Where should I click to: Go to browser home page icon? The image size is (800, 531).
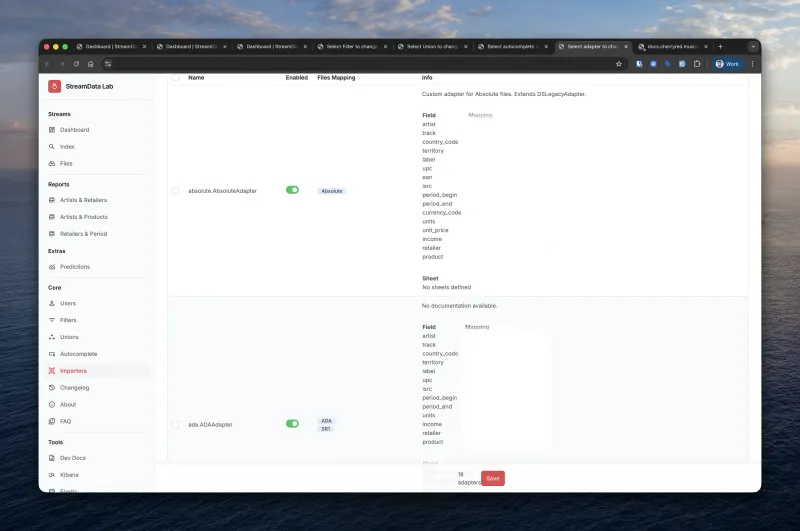(91, 64)
